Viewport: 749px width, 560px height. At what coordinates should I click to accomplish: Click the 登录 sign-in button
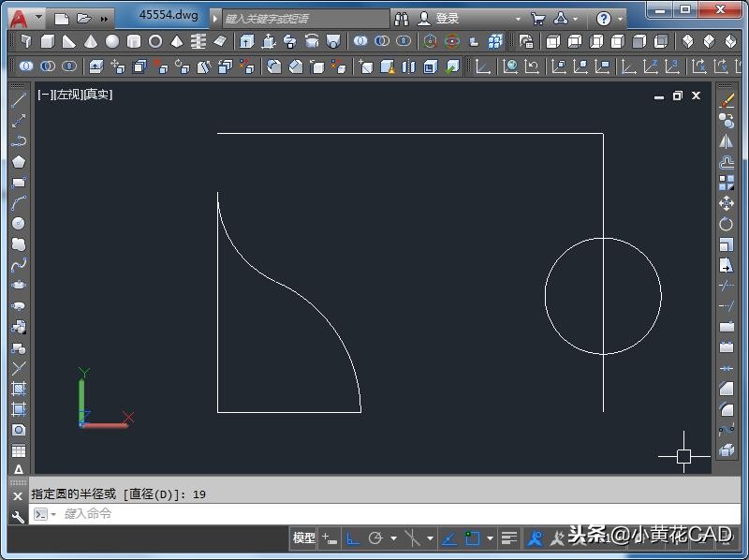[447, 19]
